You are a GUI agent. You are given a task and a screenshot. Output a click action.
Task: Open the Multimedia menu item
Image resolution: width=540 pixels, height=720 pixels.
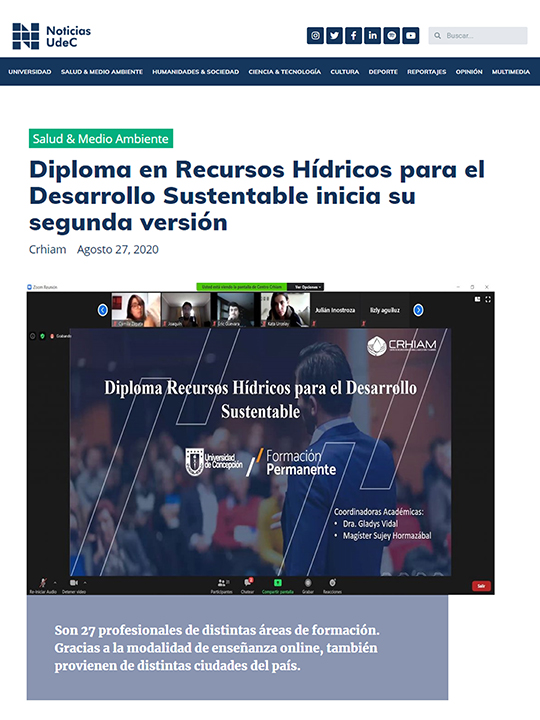click(x=511, y=72)
